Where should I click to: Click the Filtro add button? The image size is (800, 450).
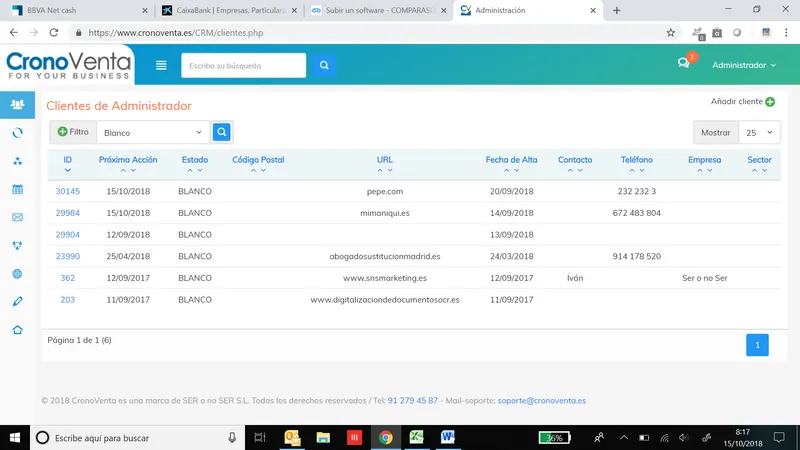tap(73, 132)
